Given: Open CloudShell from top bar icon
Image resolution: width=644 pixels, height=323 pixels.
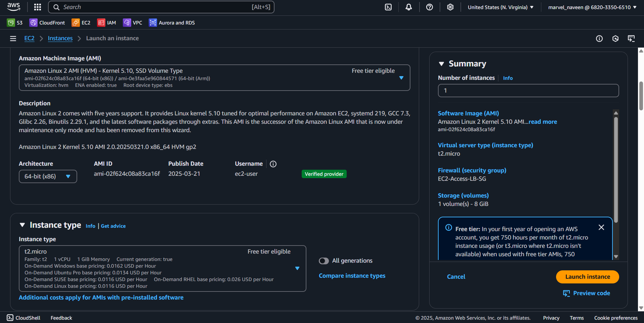Looking at the screenshot, I should pos(388,7).
